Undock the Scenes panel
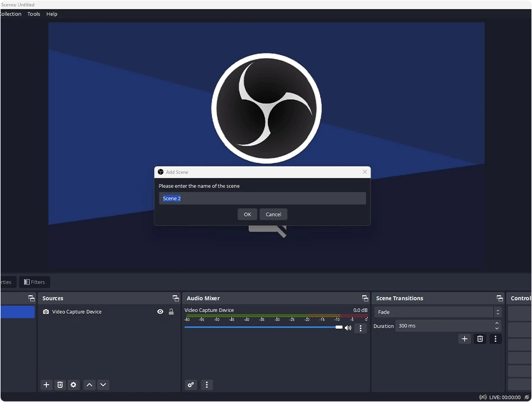This screenshot has height=402, width=532. pyautogui.click(x=31, y=298)
